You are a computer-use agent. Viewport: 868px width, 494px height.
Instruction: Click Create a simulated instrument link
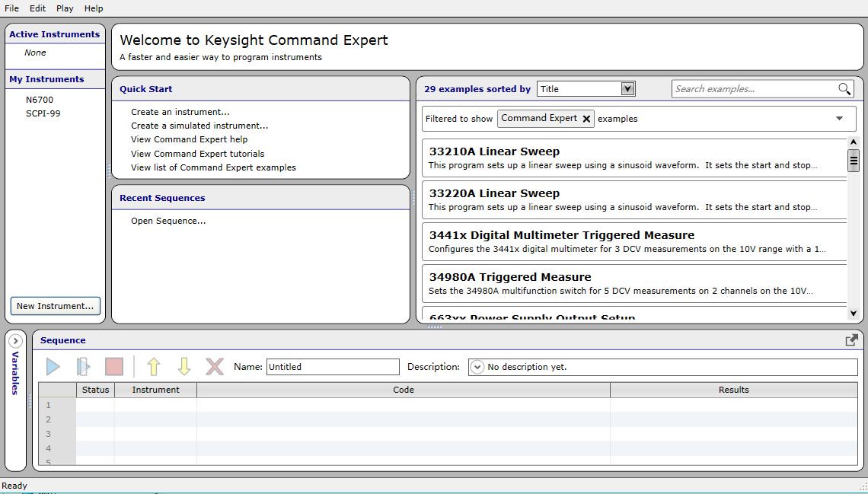pyautogui.click(x=199, y=126)
